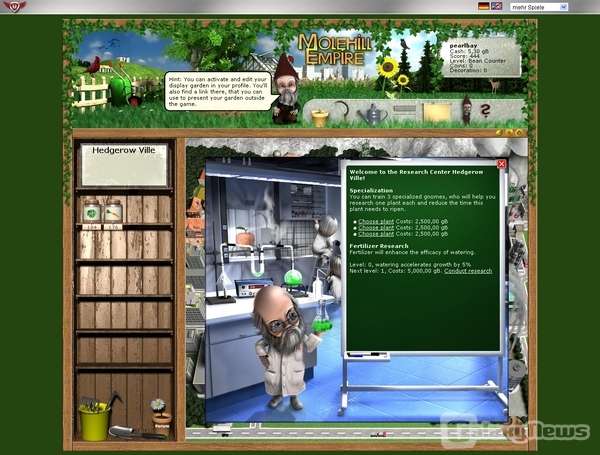
Task: Select first seed jar on the shelf
Action: pos(92,211)
